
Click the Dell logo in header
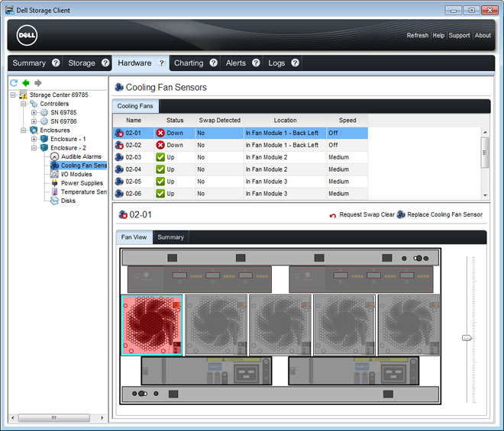[27, 36]
